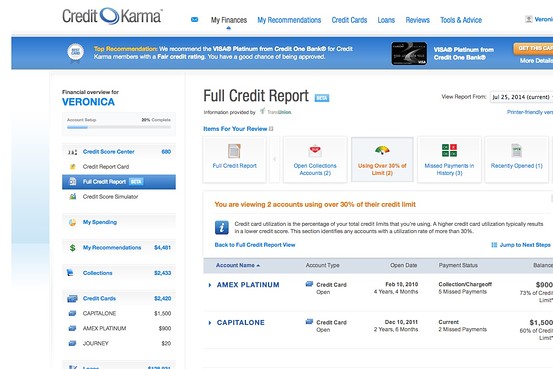Select the Full Credit Report tile
The width and height of the screenshot is (553, 369).
coord(235,159)
